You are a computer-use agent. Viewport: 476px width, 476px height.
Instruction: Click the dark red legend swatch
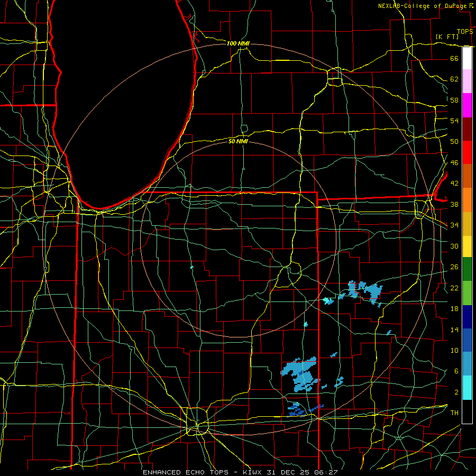pyautogui.click(x=467, y=129)
